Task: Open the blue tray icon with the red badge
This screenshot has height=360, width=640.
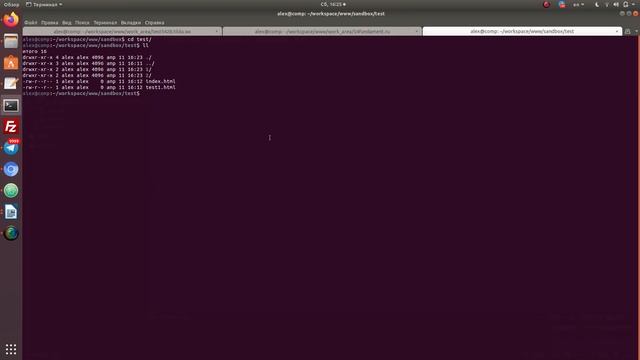Action: (x=562, y=4)
